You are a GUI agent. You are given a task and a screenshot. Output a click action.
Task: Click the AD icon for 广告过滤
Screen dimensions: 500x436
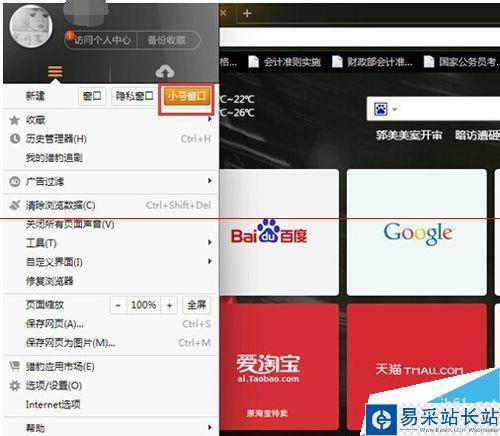tap(15, 181)
